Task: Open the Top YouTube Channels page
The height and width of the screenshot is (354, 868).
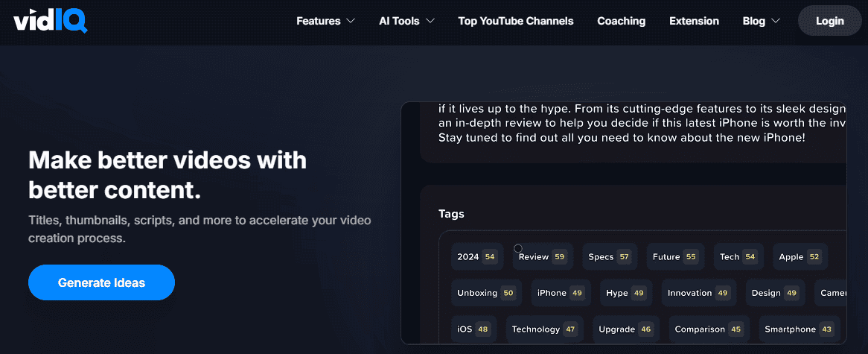Action: [x=515, y=21]
